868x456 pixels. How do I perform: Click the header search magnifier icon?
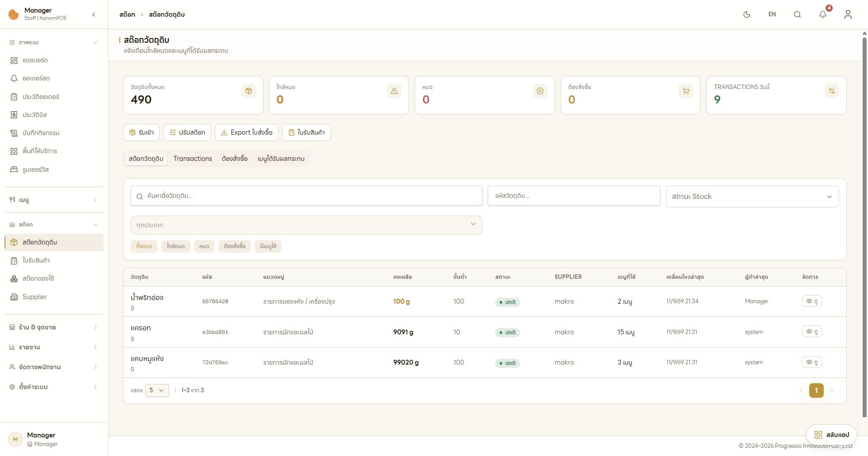[797, 14]
